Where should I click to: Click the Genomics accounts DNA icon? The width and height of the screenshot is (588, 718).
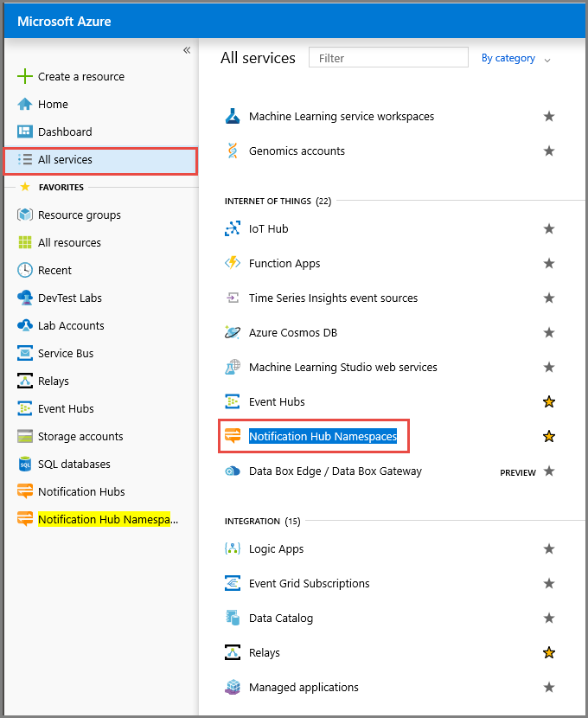coord(233,151)
